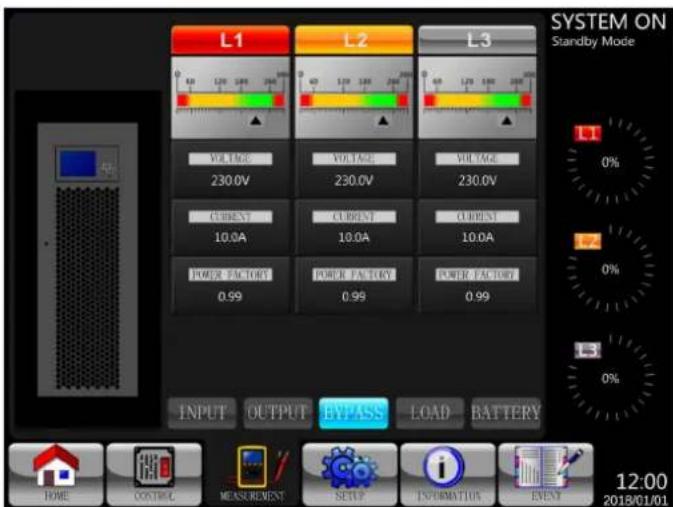Click the Standby Mode status text
673x507 pixels.
click(593, 42)
